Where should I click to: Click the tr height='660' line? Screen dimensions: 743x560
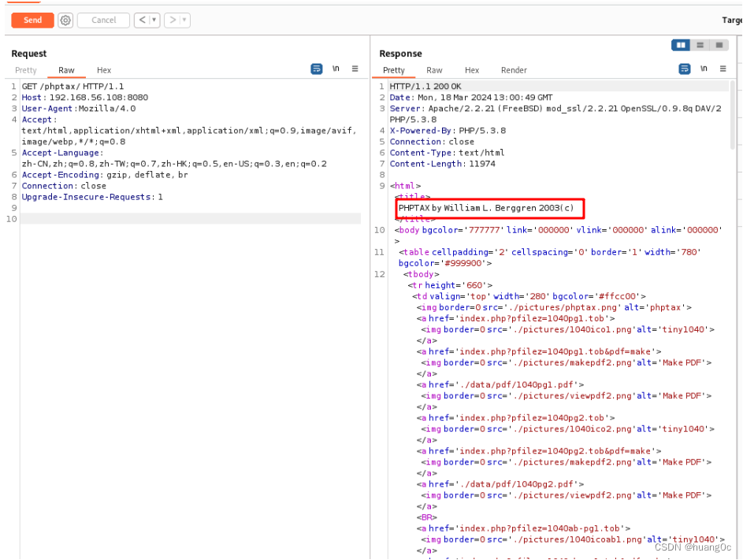tap(450, 285)
